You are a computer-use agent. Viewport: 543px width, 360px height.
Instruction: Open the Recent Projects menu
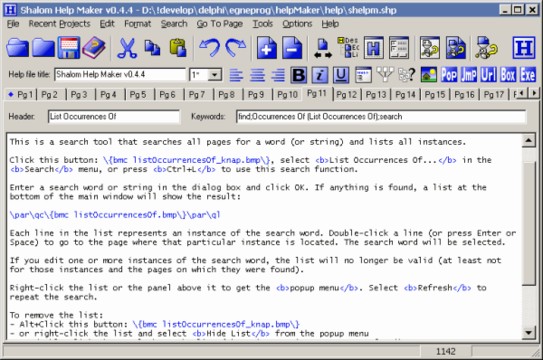[59, 24]
